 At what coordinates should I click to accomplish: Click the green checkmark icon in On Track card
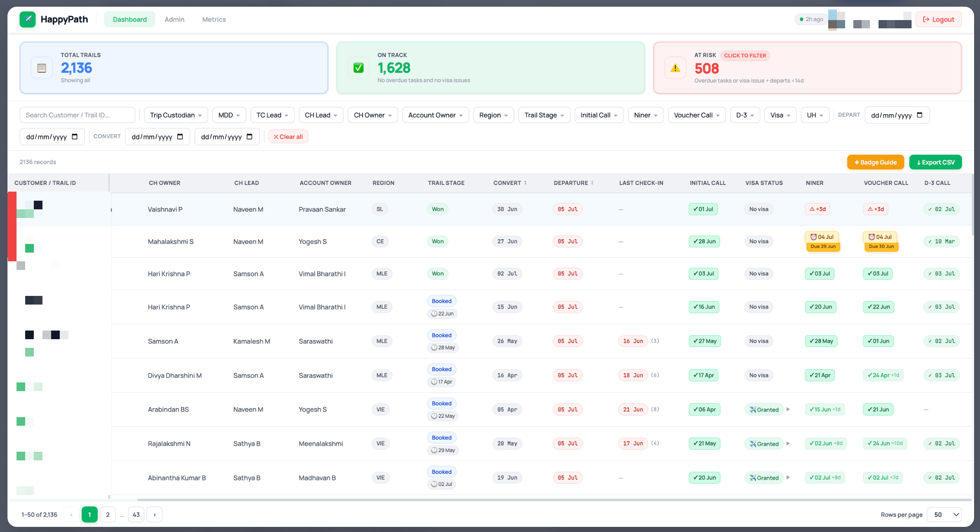[x=358, y=68]
